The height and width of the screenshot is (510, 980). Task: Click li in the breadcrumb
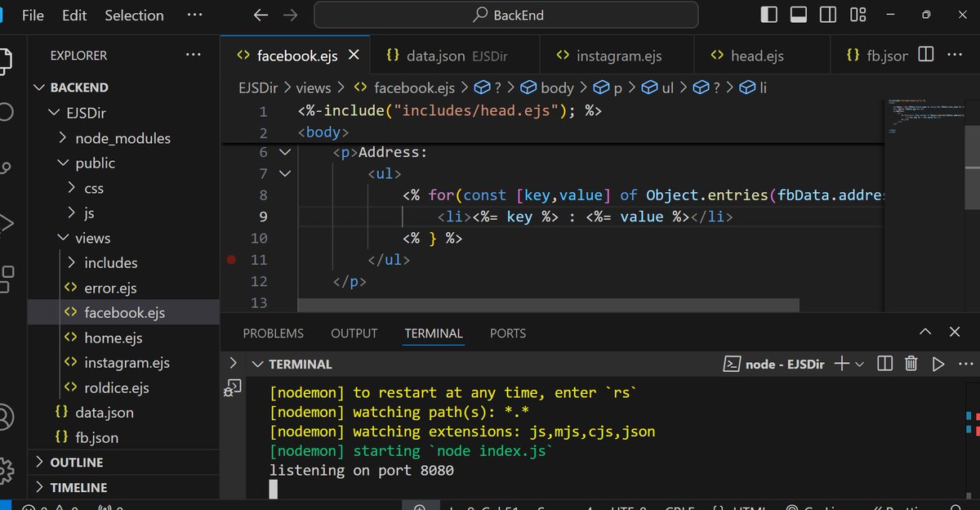(753, 87)
